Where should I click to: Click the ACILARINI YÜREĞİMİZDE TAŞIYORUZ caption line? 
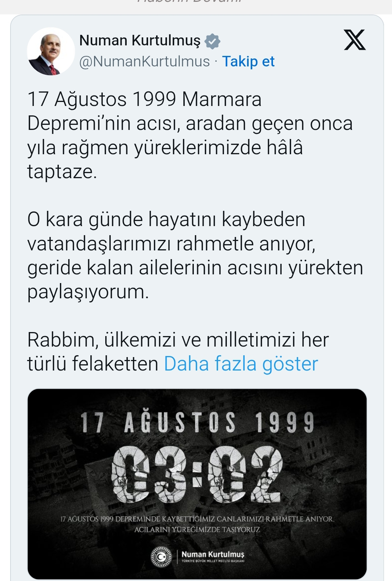(x=197, y=529)
